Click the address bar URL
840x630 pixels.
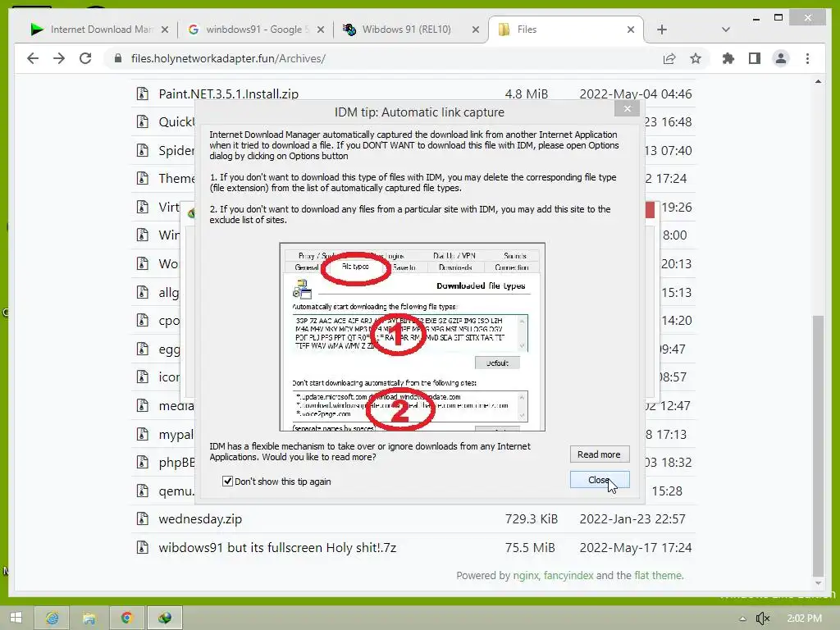pyautogui.click(x=228, y=58)
